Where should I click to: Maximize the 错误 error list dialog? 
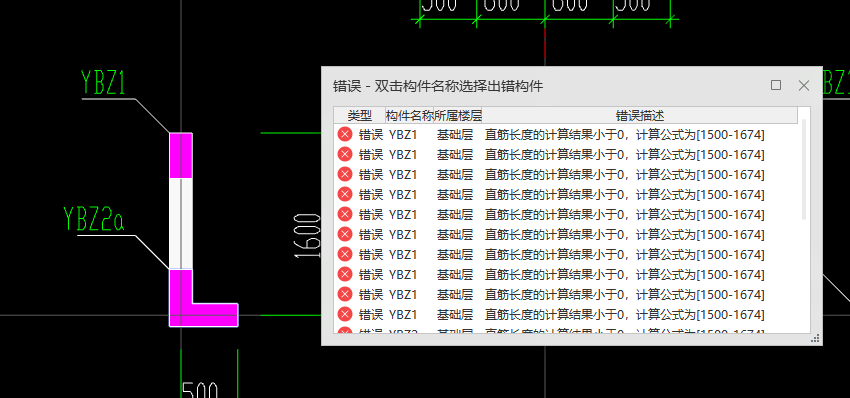point(776,85)
